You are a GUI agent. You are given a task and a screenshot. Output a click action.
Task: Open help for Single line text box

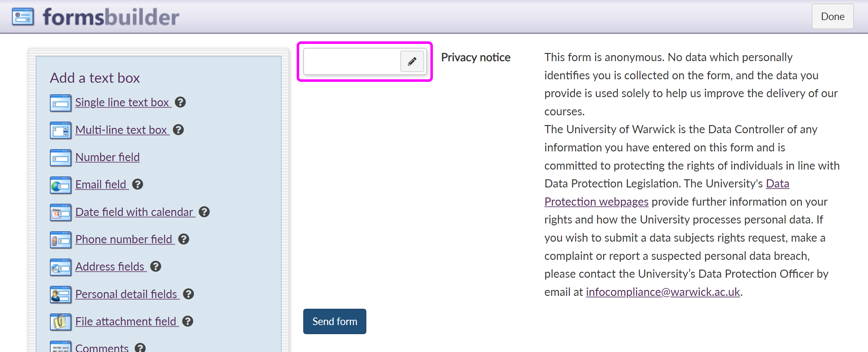[x=180, y=102]
